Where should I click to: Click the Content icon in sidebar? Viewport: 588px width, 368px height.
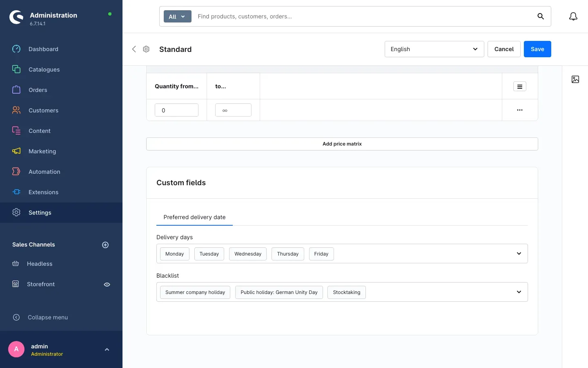[x=16, y=130]
